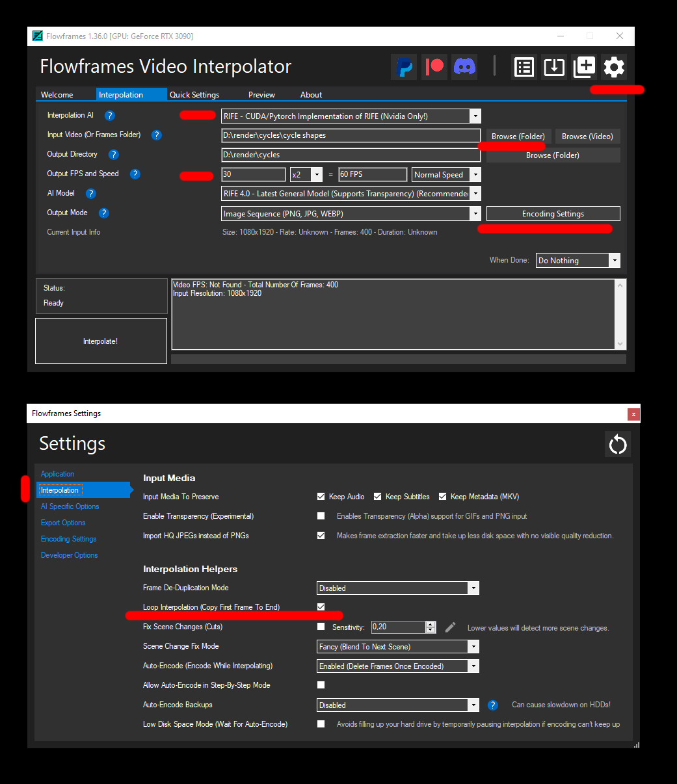Enable Low Disk Space Mode checkbox
Image resolution: width=677 pixels, height=784 pixels.
(x=321, y=724)
